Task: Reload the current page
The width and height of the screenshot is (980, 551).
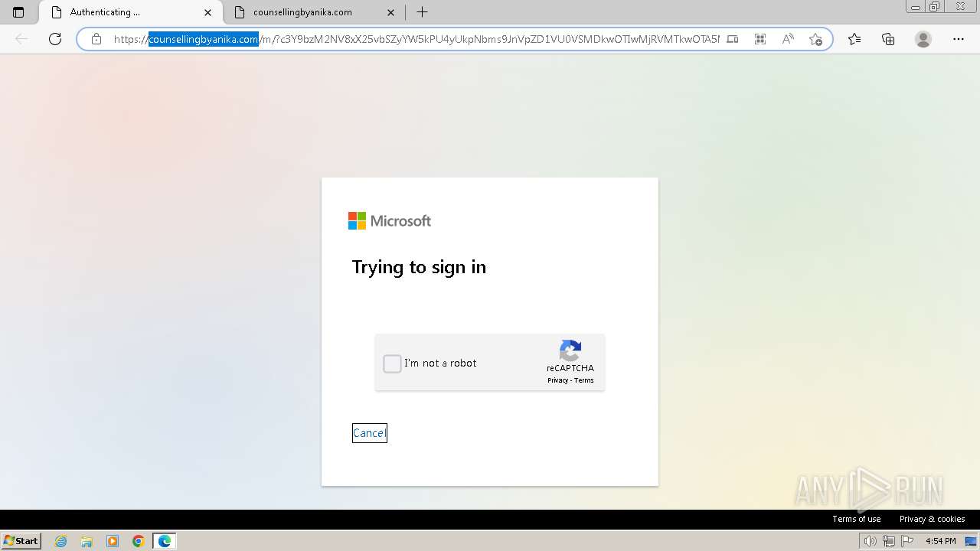Action: pos(55,39)
